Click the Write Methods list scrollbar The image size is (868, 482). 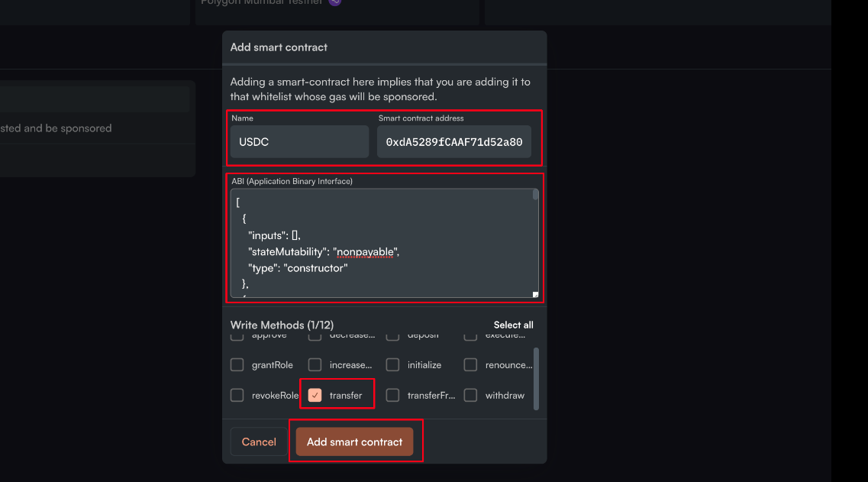point(535,378)
